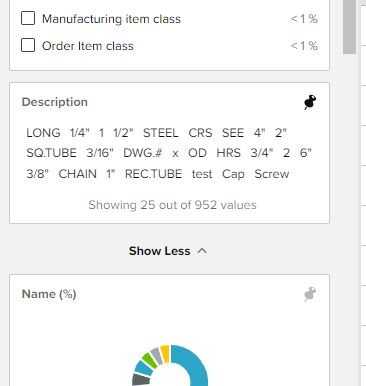This screenshot has width=366, height=386.
Task: Unpin the Description card with pushpin icon
Action: click(x=310, y=102)
